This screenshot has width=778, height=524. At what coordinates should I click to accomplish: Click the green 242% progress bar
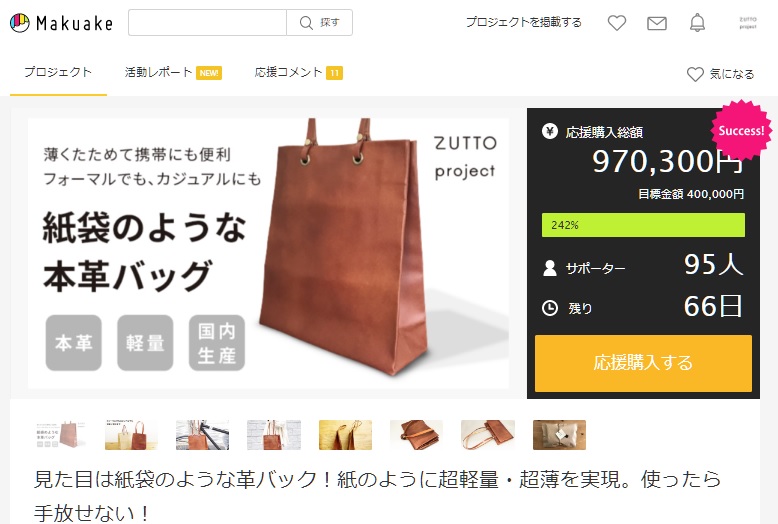coord(643,225)
